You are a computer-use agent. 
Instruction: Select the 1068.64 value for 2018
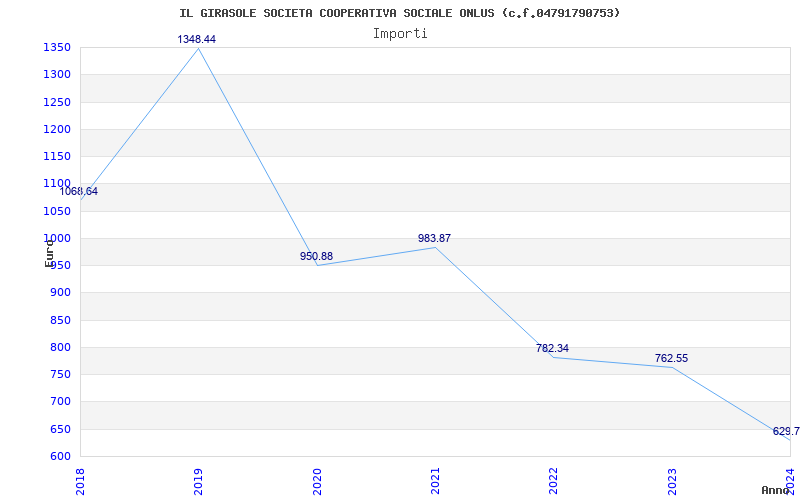click(79, 192)
